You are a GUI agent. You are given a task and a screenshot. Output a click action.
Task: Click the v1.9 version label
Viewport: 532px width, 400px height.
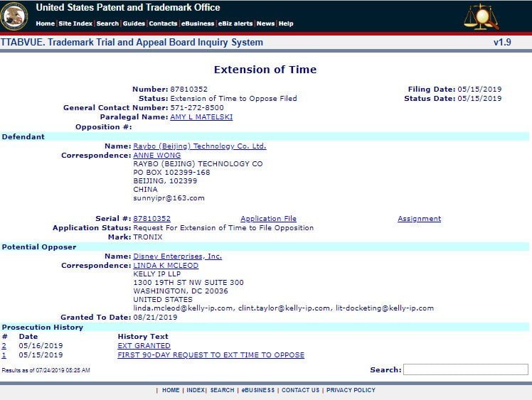click(502, 43)
